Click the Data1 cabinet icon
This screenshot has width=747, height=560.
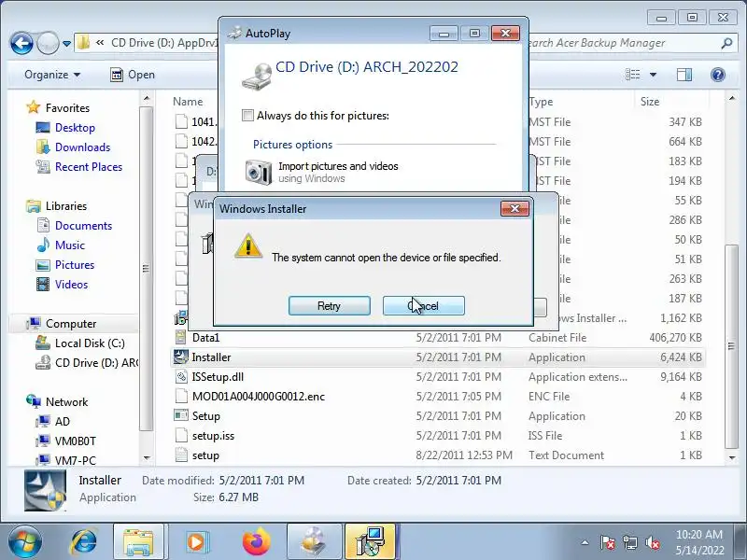click(181, 337)
